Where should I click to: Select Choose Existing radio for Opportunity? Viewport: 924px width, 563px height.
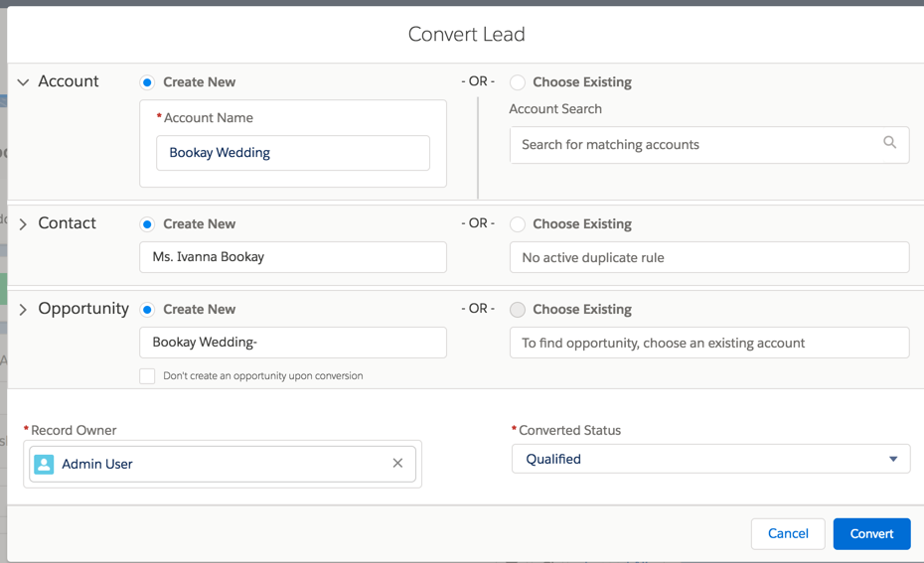pos(518,310)
